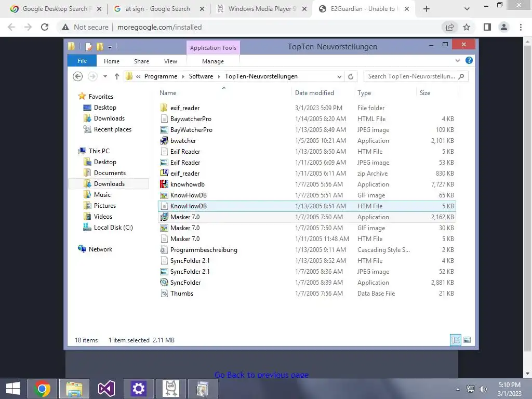The width and height of the screenshot is (532, 399).
Task: Click the Thumbs database file icon
Action: [x=164, y=293]
